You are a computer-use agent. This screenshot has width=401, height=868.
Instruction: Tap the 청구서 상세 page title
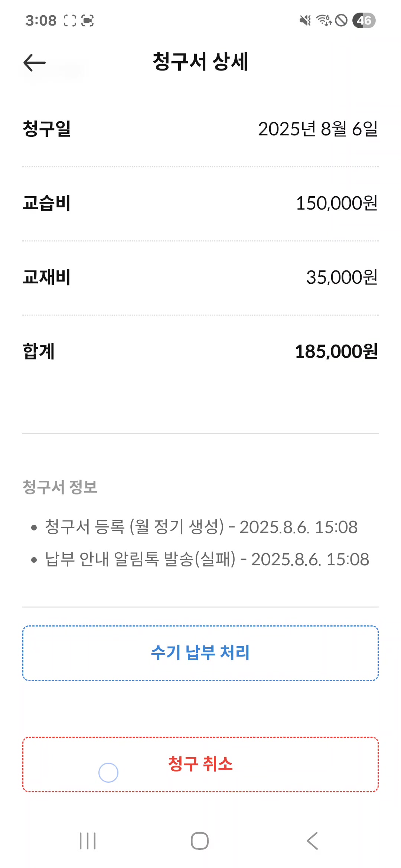(x=200, y=62)
